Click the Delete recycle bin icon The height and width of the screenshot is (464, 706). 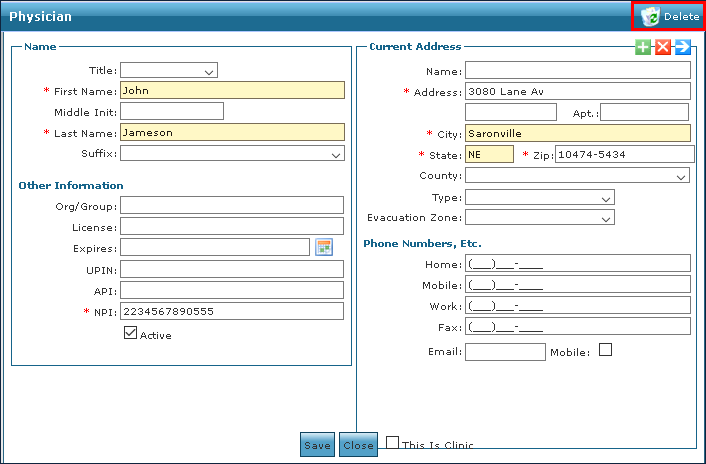coord(651,16)
